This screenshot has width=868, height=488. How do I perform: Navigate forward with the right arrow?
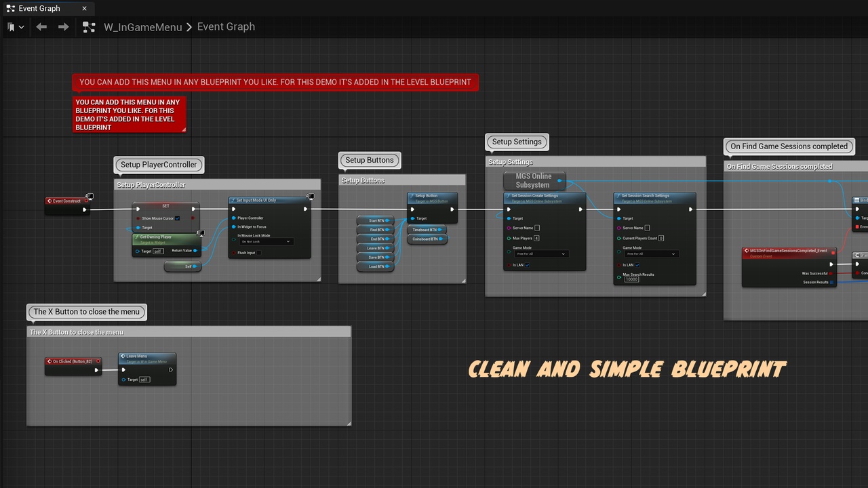coord(64,27)
